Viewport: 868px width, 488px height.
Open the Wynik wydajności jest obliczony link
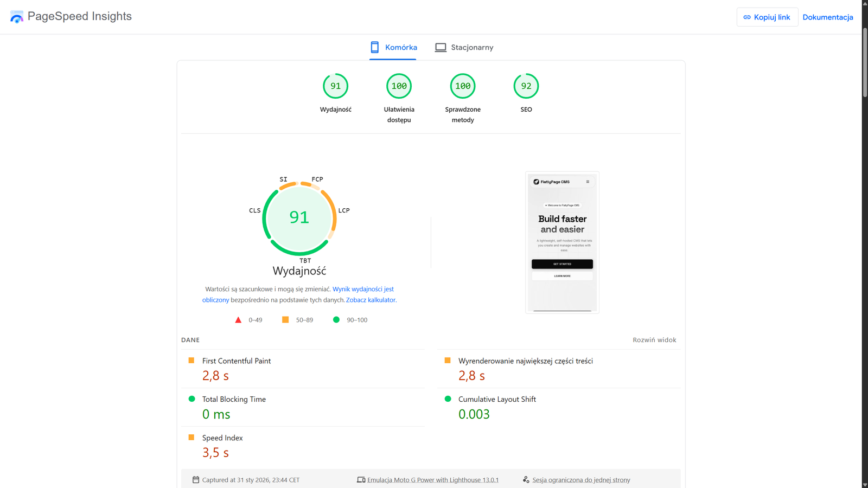click(x=363, y=290)
